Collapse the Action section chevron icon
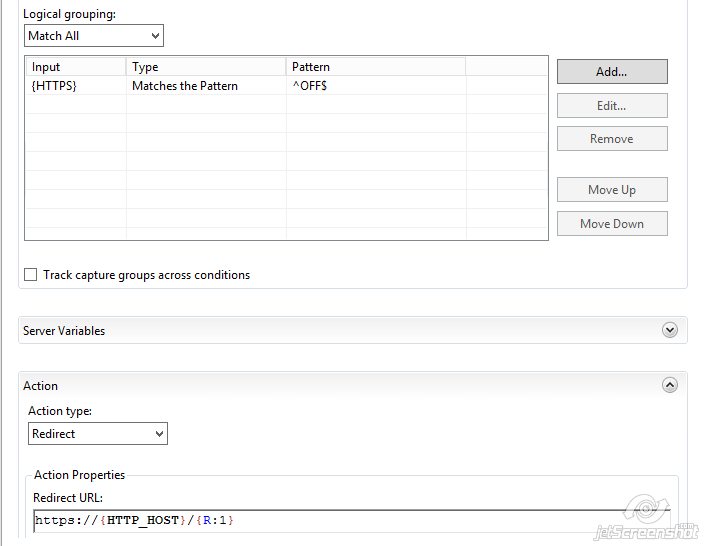The height and width of the screenshot is (546, 704). click(670, 385)
